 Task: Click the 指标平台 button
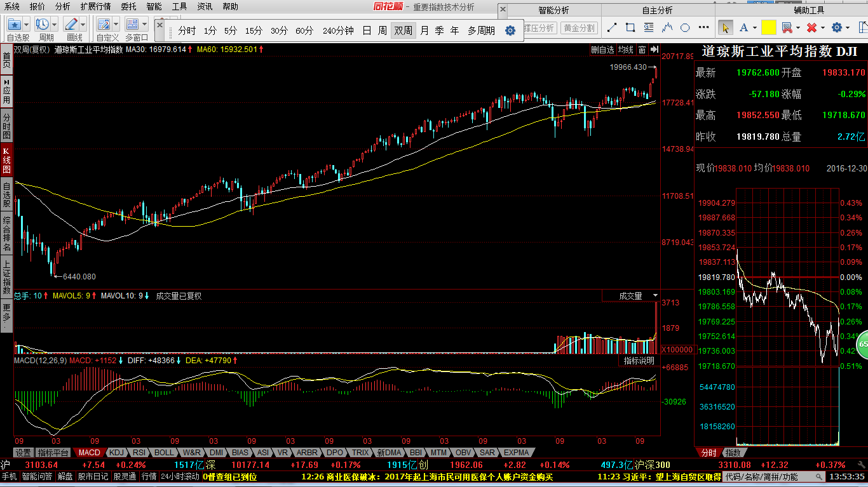(x=53, y=453)
